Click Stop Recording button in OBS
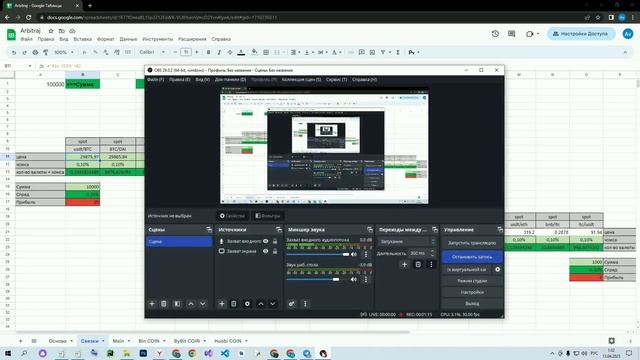Viewport: 640px width, 360px height. tap(472, 257)
